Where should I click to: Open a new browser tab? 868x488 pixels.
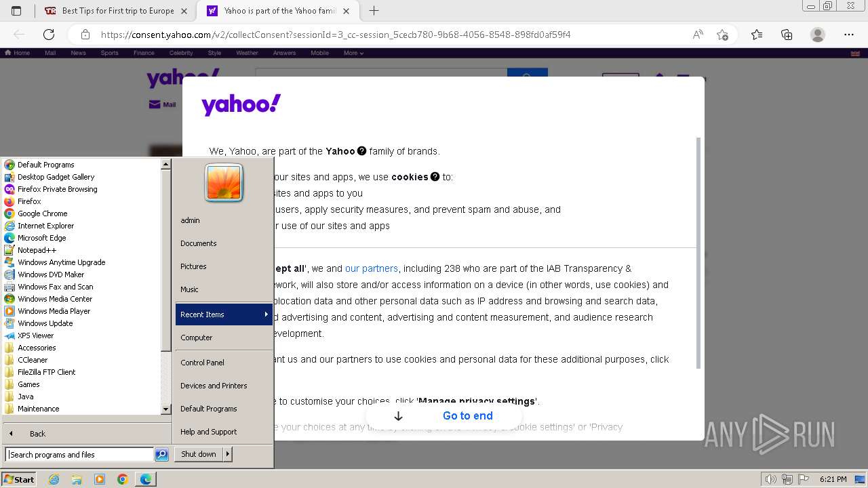click(374, 11)
